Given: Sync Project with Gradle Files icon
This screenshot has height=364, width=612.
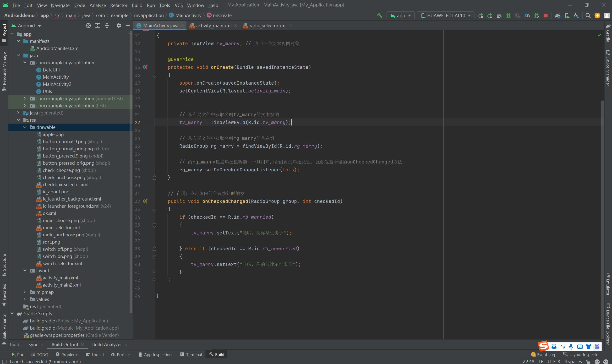Looking at the screenshot, I should (557, 16).
